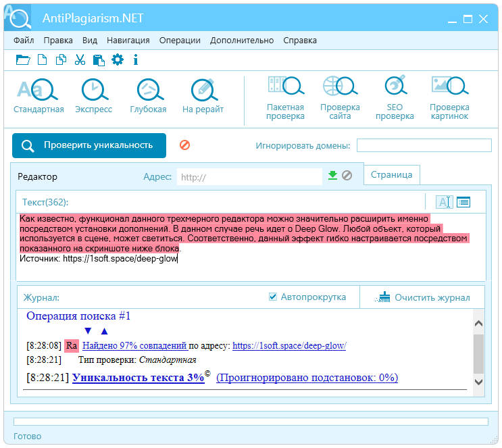Click inside the highlighted text editor area

pos(243,233)
